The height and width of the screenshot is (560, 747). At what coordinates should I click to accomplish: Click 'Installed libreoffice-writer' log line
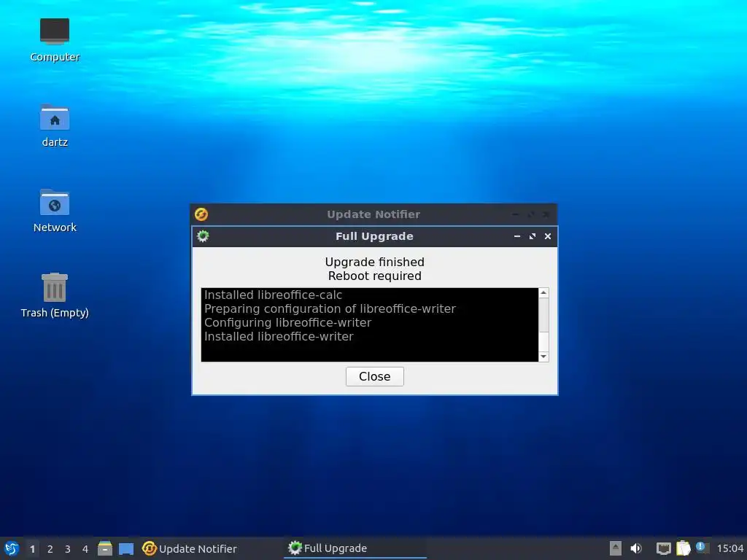pyautogui.click(x=279, y=336)
